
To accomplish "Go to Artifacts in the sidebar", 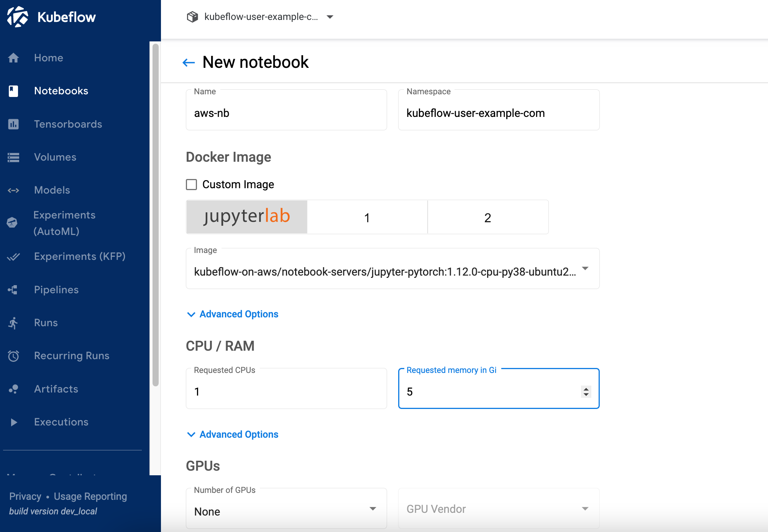I will coord(56,389).
